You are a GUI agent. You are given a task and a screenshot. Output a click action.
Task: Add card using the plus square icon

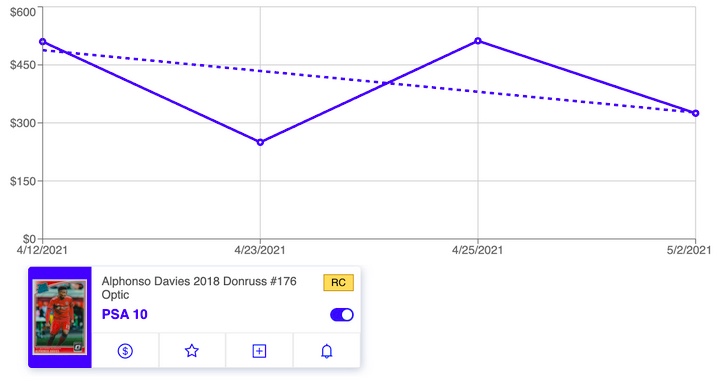point(259,351)
